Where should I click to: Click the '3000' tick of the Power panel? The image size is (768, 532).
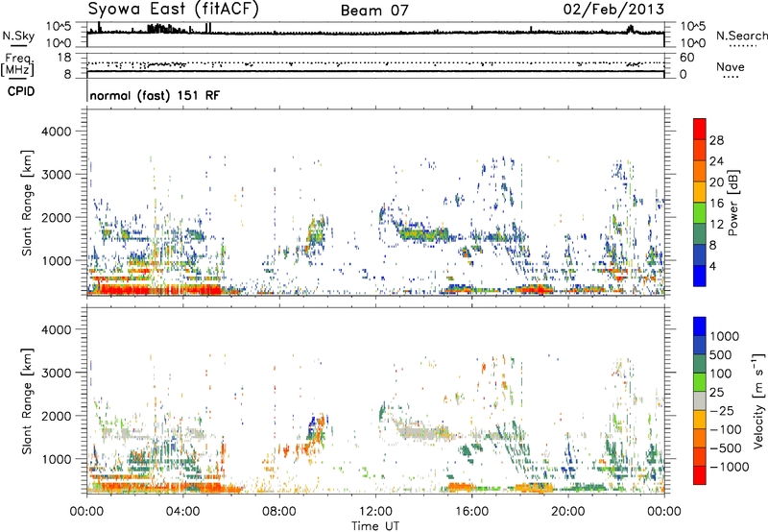tap(57, 175)
